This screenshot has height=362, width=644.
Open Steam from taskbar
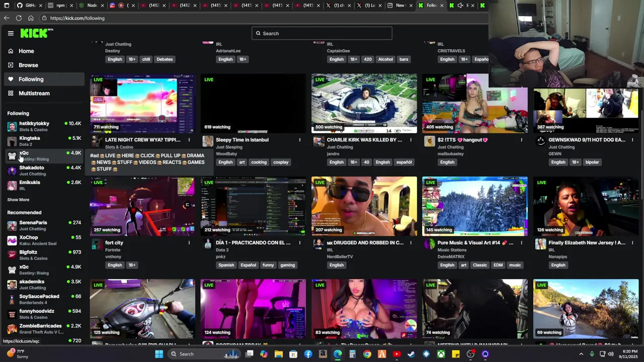411,354
